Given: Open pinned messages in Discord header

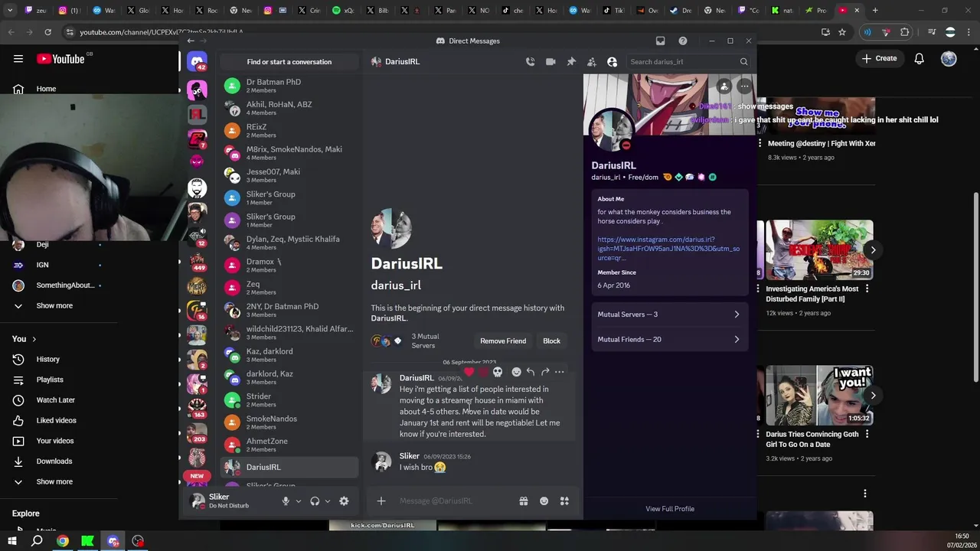Looking at the screenshot, I should (571, 62).
